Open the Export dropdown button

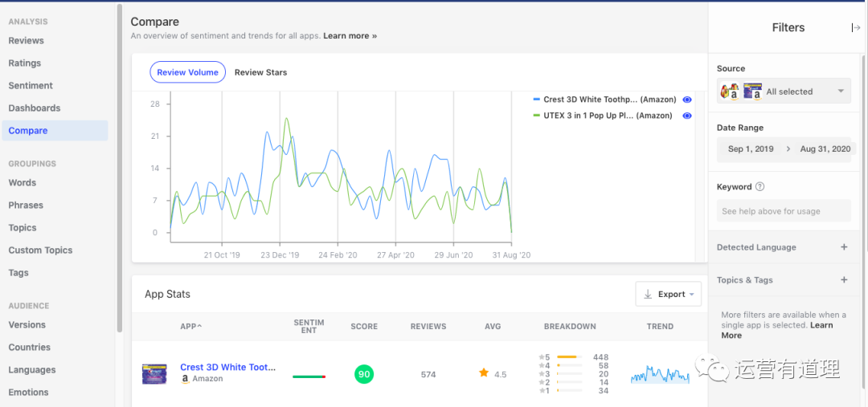pos(669,295)
